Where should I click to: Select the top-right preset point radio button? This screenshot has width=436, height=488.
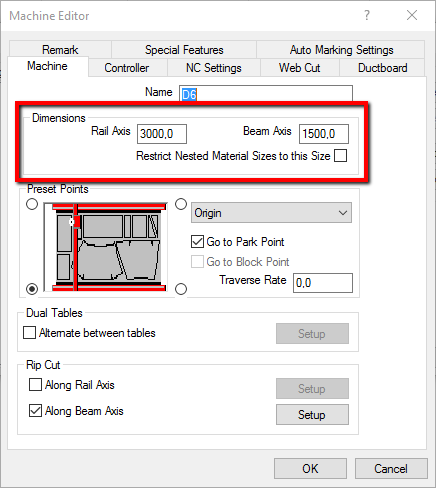181,204
